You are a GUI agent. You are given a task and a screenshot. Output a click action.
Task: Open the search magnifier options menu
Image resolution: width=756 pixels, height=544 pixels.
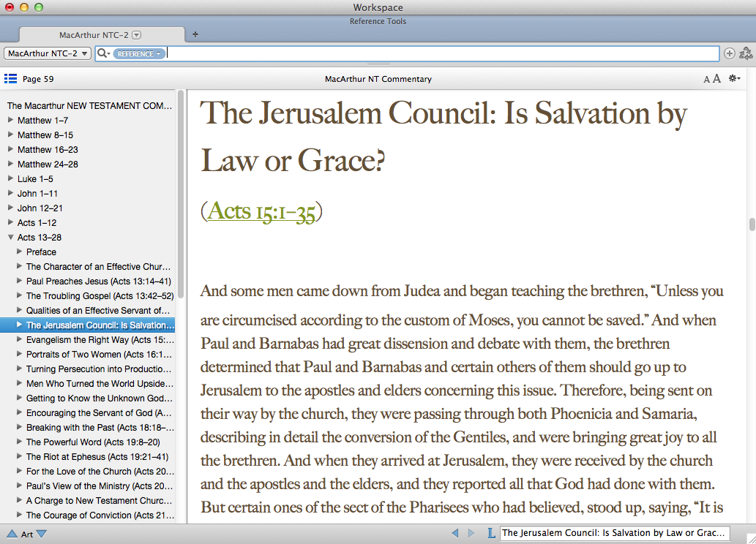tap(103, 53)
